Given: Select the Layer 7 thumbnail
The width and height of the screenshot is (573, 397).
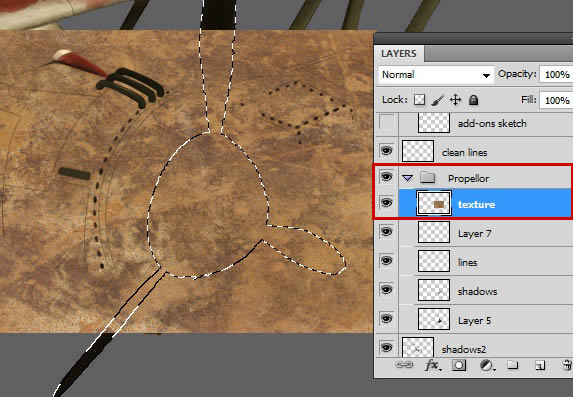Looking at the screenshot, I should 434,232.
